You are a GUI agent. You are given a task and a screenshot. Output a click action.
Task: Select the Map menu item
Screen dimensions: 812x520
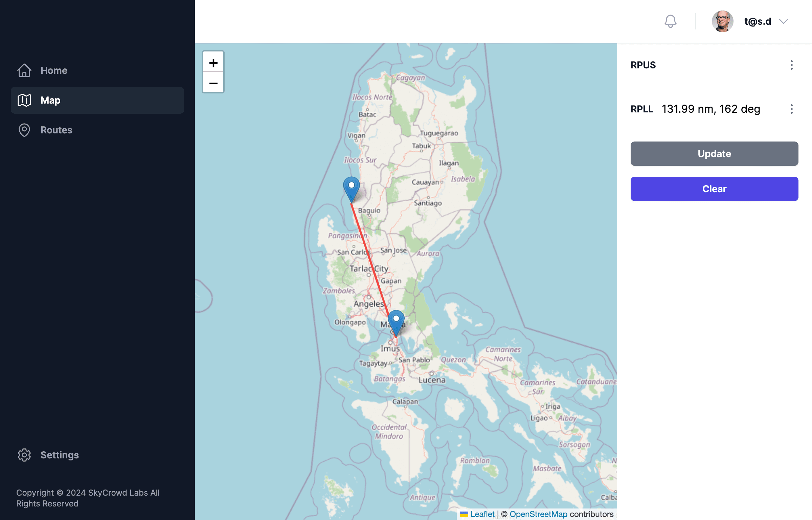click(97, 100)
